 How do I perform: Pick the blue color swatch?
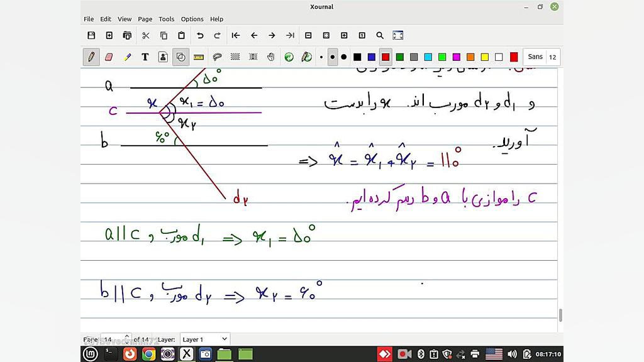[372, 57]
